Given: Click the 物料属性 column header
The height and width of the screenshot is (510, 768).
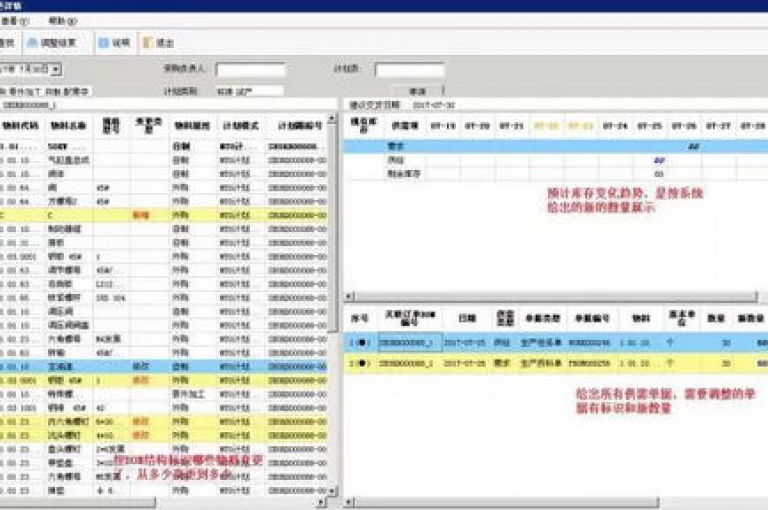Looking at the screenshot, I should 192,126.
